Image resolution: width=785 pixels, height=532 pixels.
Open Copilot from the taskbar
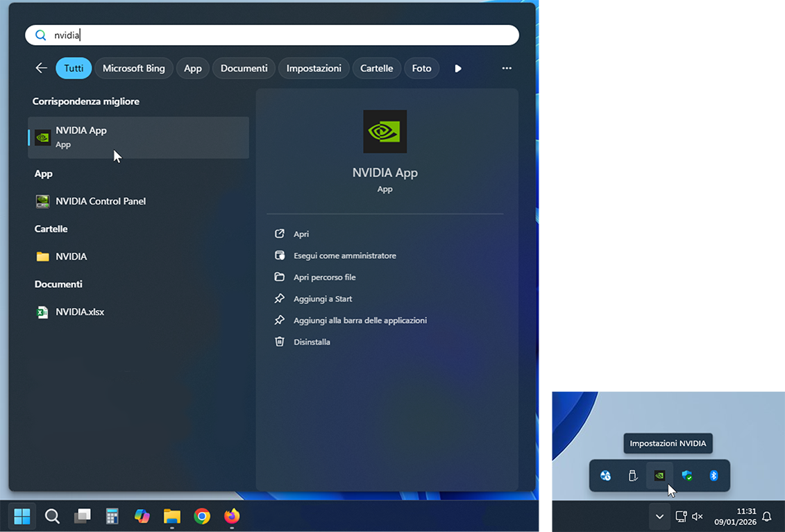tap(142, 516)
